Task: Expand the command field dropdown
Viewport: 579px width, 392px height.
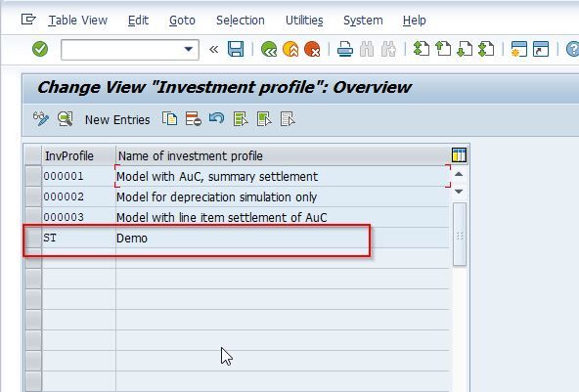Action: 189,49
